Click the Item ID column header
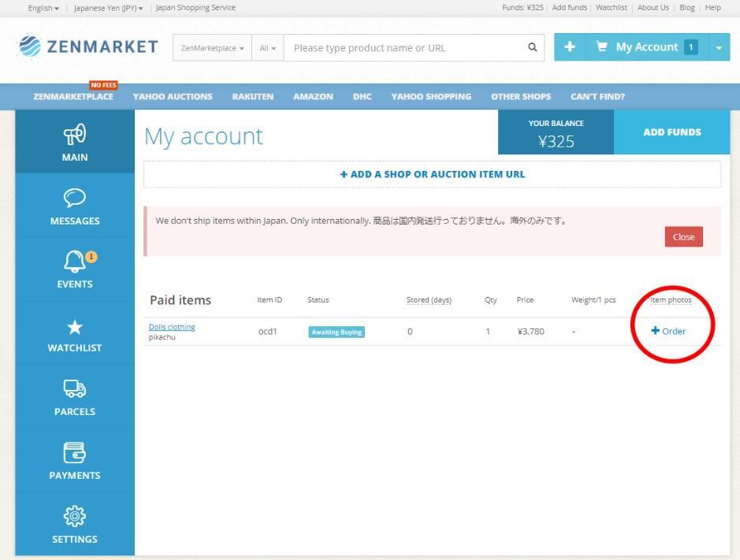This screenshot has width=740, height=560. click(270, 300)
